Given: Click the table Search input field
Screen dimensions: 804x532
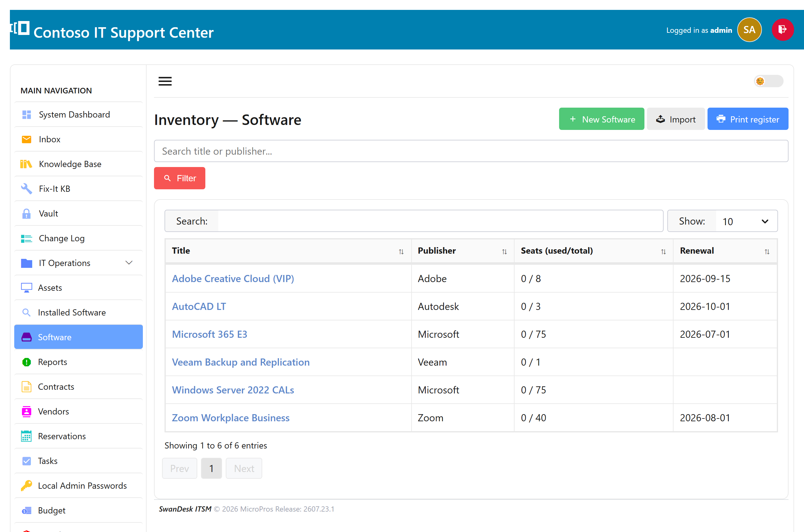Looking at the screenshot, I should point(440,221).
